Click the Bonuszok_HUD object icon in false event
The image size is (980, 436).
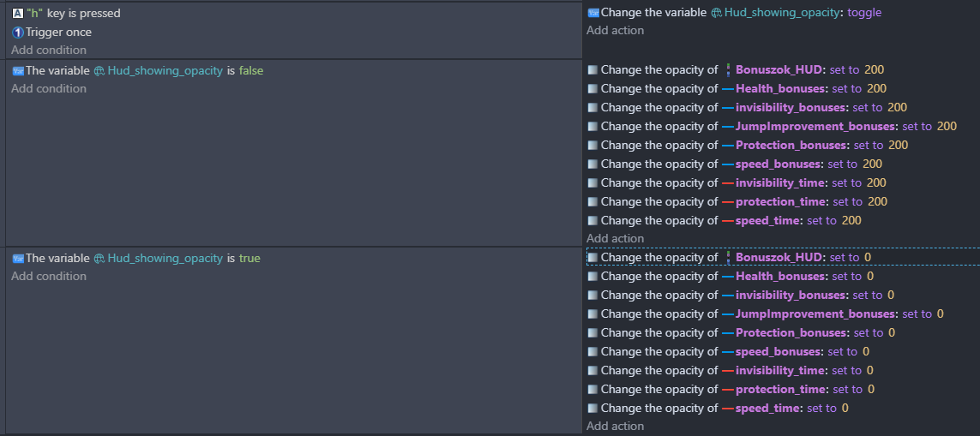tap(728, 70)
